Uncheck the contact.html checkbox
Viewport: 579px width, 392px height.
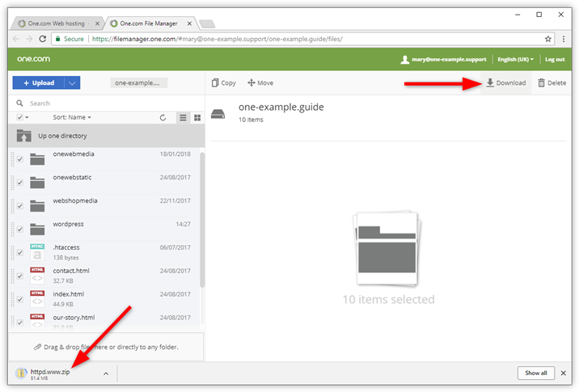pyautogui.click(x=20, y=276)
